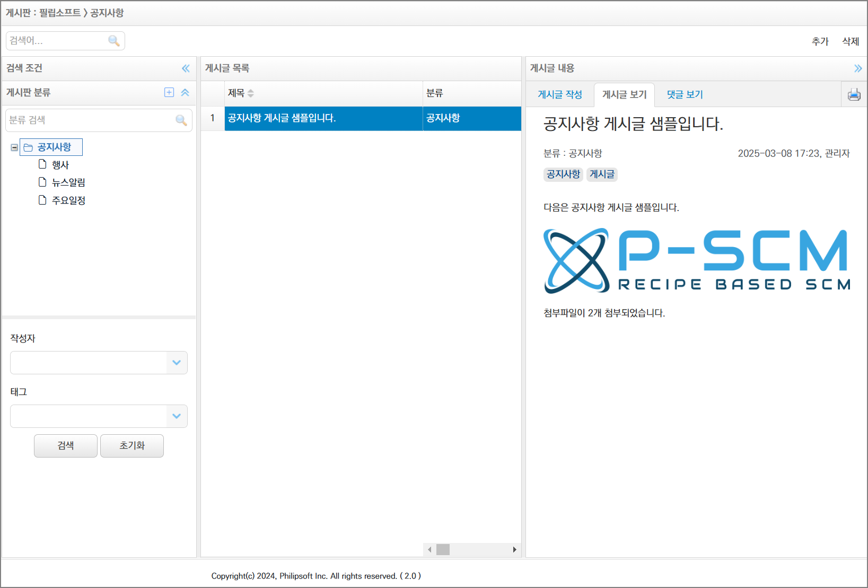Click the magnifier icon in 분류 검색 box

181,120
